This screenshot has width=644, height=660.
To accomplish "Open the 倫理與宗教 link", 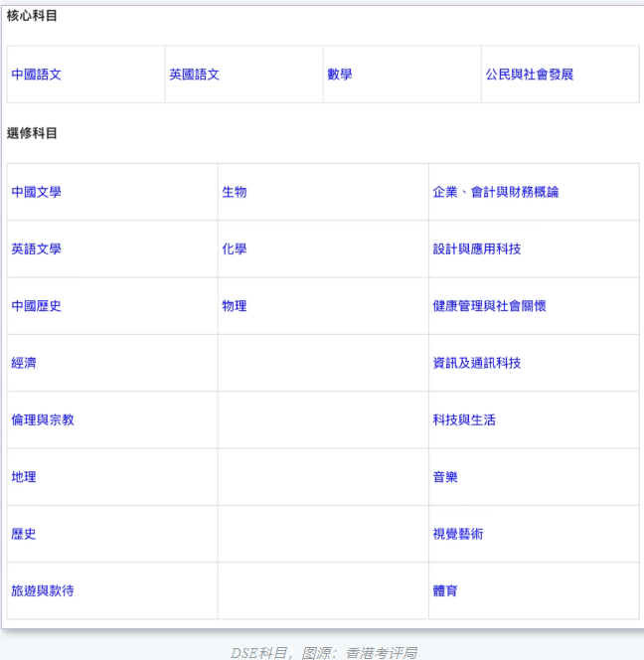I will pyautogui.click(x=43, y=419).
